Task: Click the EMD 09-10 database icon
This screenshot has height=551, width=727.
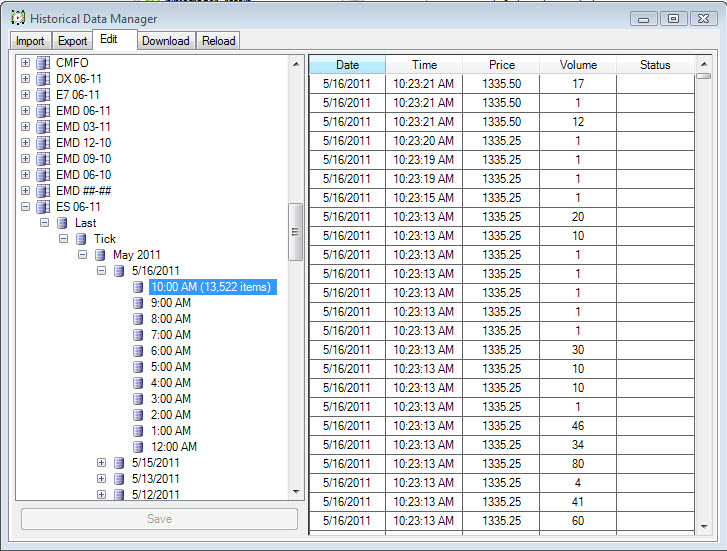Action: pyautogui.click(x=43, y=159)
